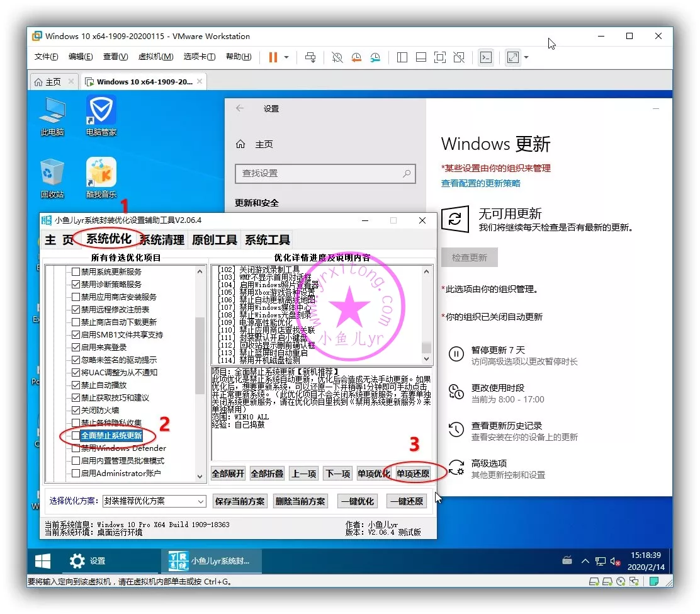The height and width of the screenshot is (614, 700).
Task: Click the revert to snapshot icon
Action: 356,57
